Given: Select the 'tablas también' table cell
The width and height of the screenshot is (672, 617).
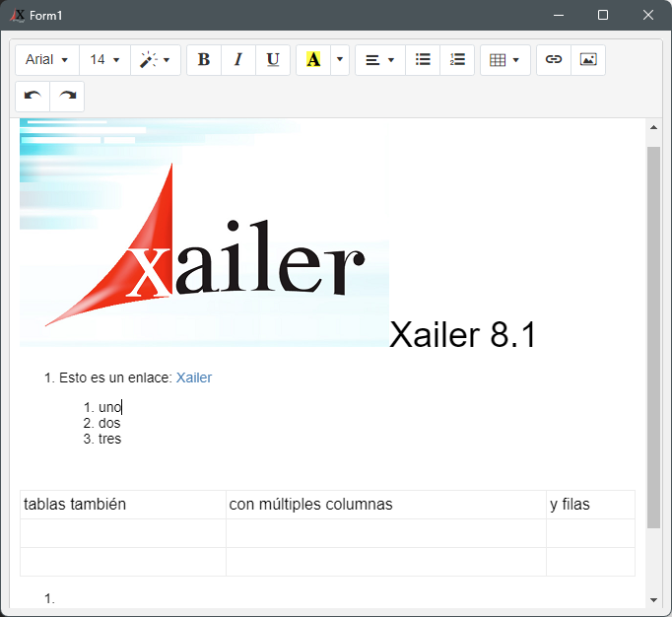Looking at the screenshot, I should coord(123,505).
